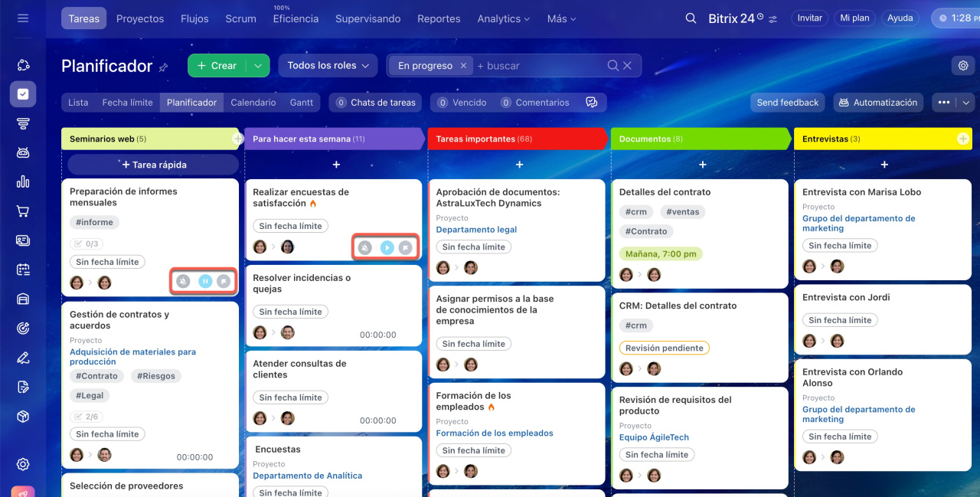The height and width of the screenshot is (497, 980).
Task: Click the flag icon on Preparación de informes card
Action: (x=224, y=282)
